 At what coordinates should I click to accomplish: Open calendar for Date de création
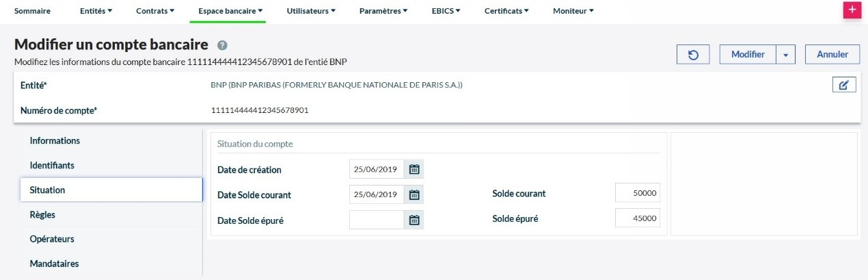[414, 169]
